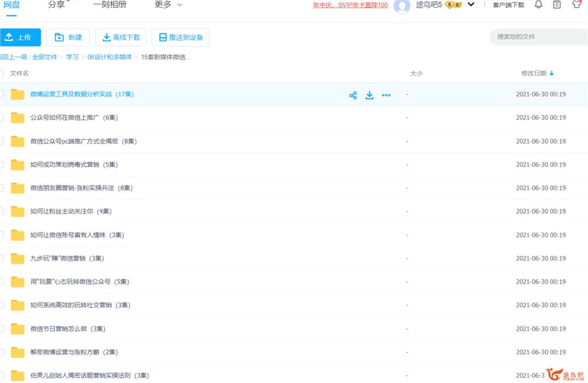Screen dimensions: 588x383
Task: Open the folder 微信公众号pc端推广方式全揭密 (8集)
Action: (83, 142)
